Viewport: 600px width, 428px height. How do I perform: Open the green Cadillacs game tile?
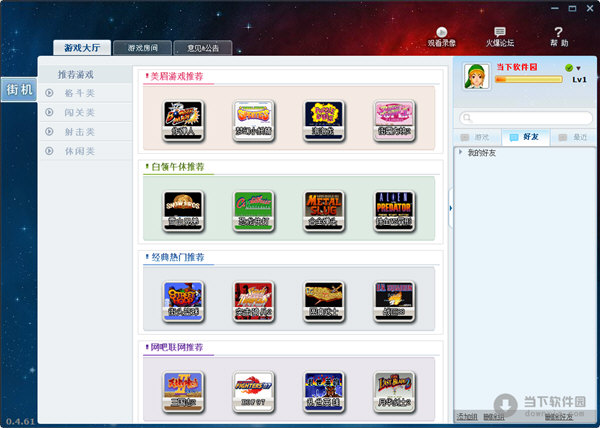(253, 211)
